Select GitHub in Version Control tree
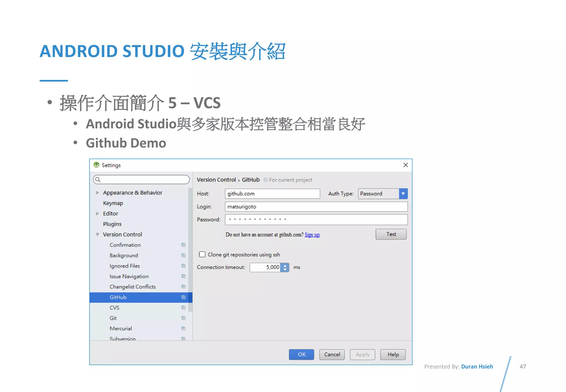566x392 pixels. pyautogui.click(x=141, y=297)
